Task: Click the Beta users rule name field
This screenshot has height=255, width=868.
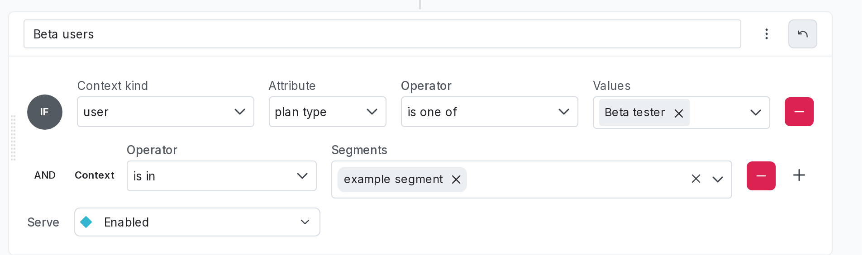Action: [382, 34]
